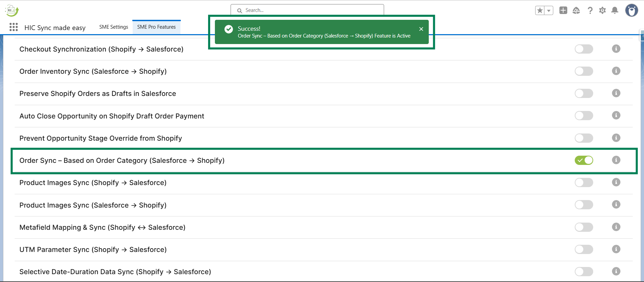Turn on UTM Parameter Sync toggle

584,250
